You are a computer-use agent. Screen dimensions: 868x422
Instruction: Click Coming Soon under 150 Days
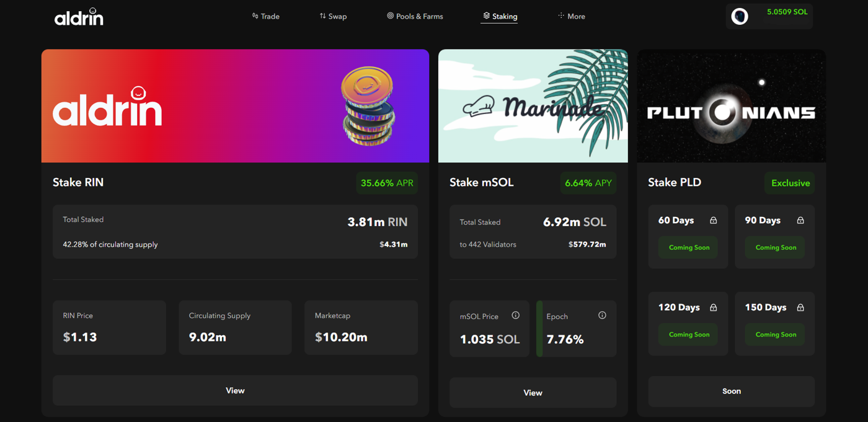(x=776, y=335)
